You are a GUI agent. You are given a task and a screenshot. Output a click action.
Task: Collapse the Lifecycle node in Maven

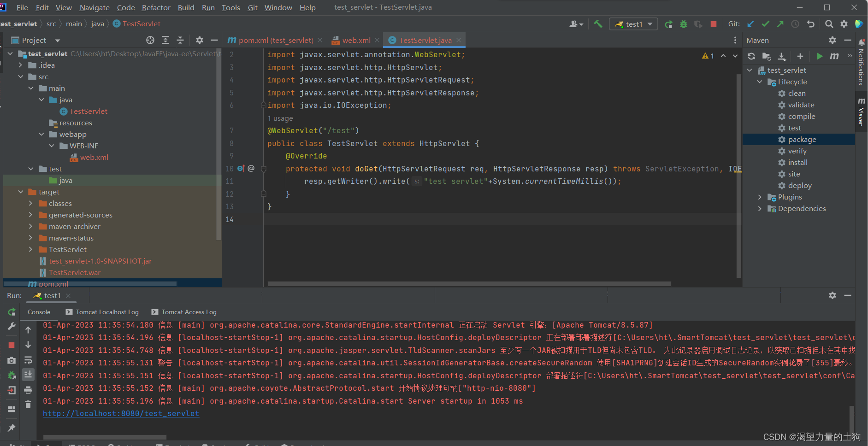760,82
